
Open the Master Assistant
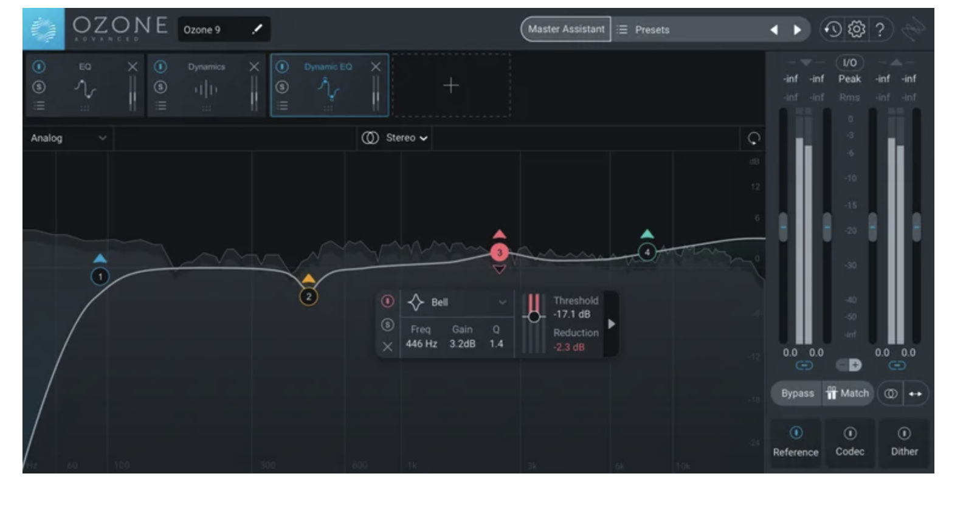point(566,29)
